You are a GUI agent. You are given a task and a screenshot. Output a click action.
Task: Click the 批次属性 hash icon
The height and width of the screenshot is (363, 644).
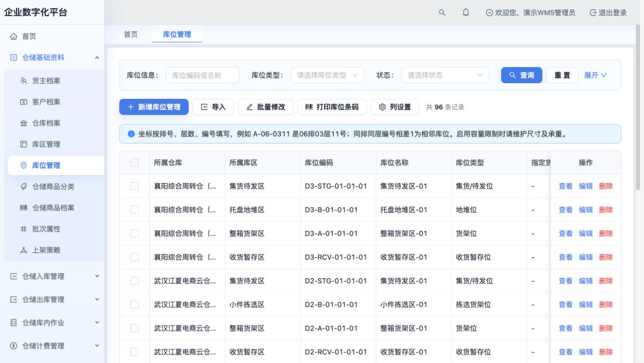[x=23, y=229]
